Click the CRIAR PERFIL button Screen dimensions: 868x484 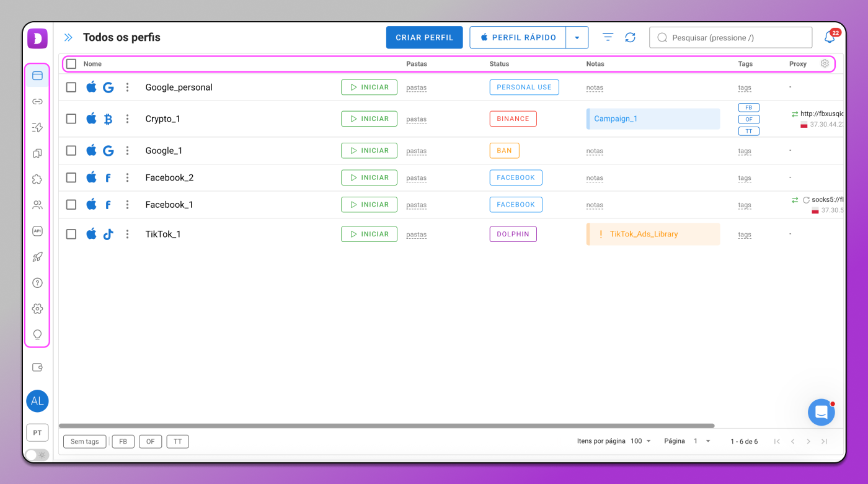(424, 37)
